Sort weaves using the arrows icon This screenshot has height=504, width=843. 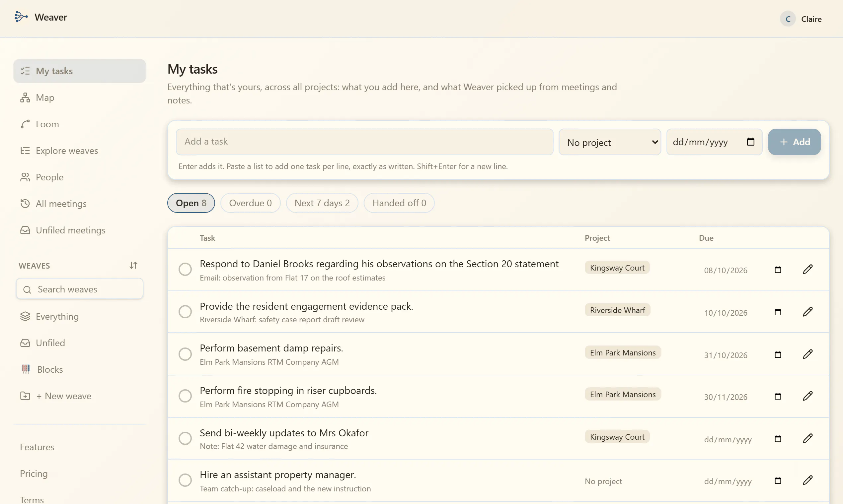133,265
